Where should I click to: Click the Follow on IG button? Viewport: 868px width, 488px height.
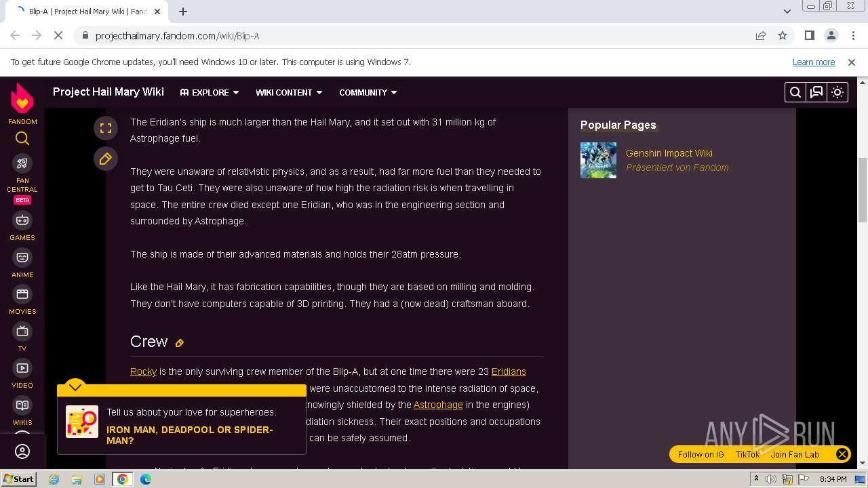tap(701, 454)
